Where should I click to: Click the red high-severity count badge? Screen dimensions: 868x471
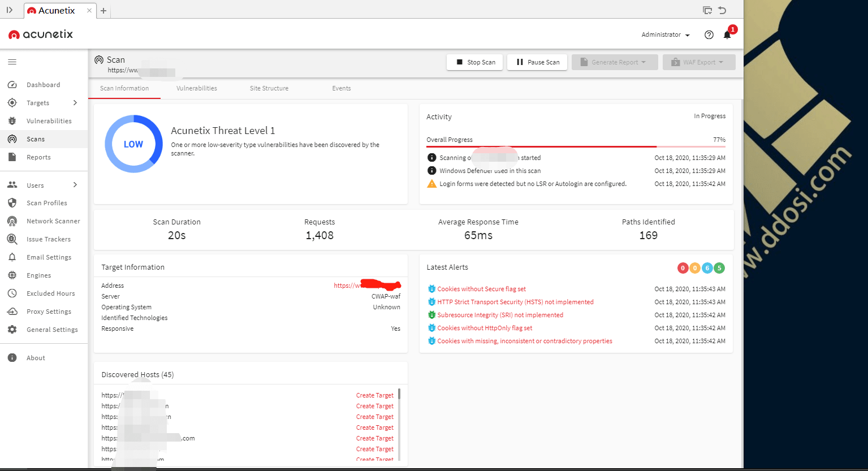point(683,268)
